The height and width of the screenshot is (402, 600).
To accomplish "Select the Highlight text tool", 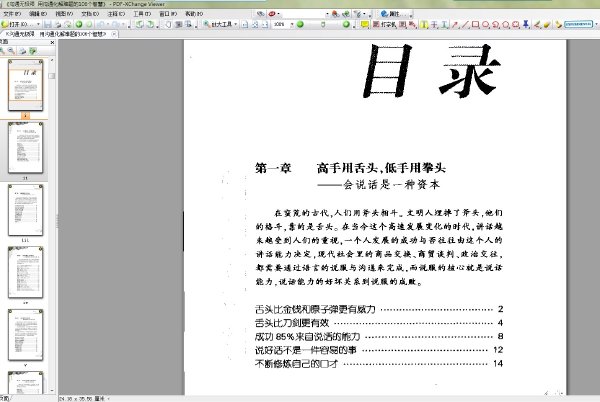I will pyautogui.click(x=424, y=24).
